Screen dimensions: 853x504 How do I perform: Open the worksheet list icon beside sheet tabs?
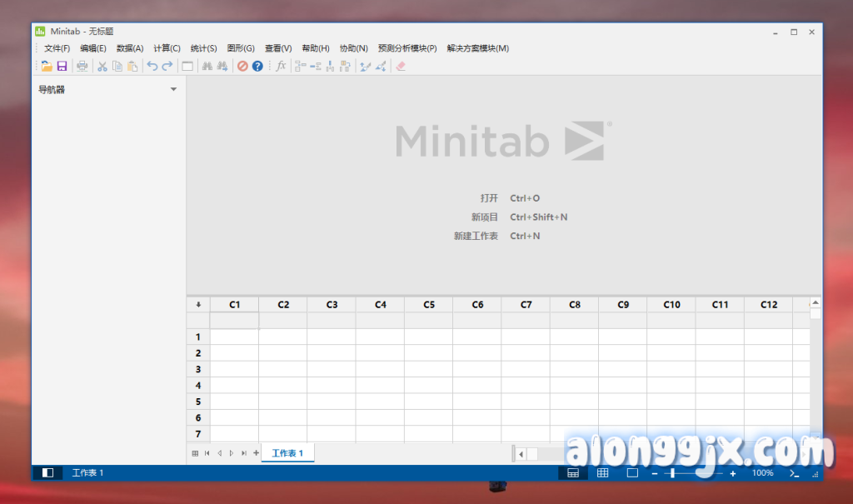[x=195, y=453]
